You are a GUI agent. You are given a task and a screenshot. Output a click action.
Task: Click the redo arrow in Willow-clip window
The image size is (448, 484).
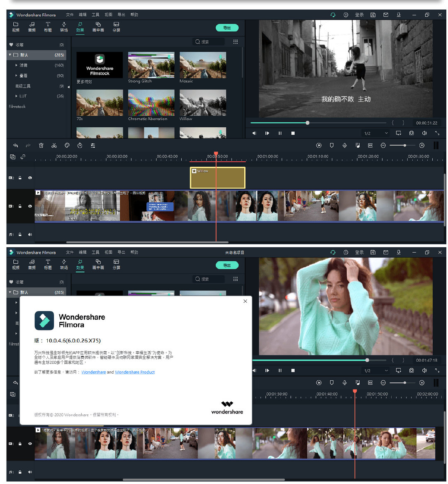pos(28,146)
